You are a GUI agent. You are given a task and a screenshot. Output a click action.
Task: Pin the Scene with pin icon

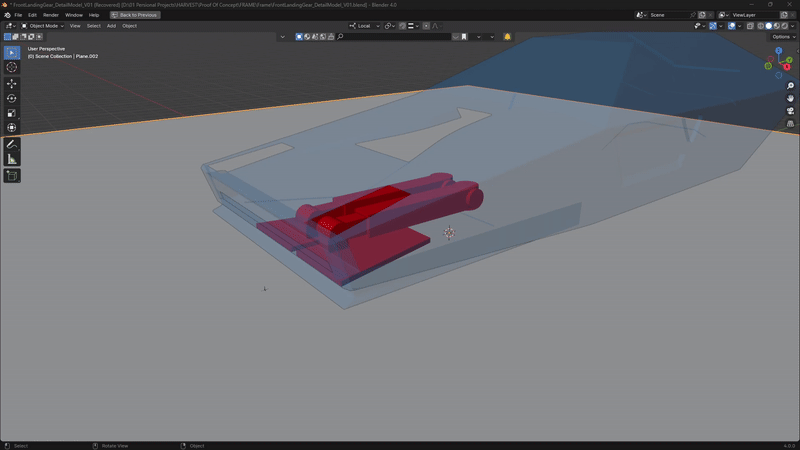[x=692, y=15]
